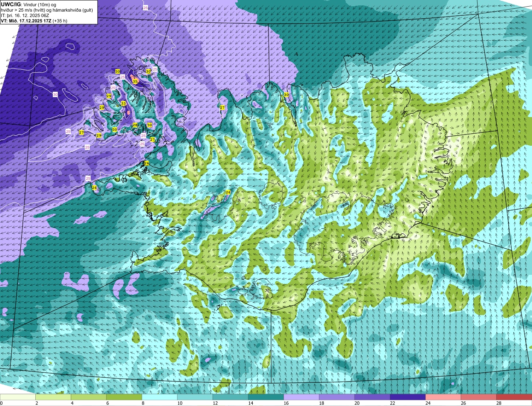Viewport: 532px width, 406px height.
Task: Click the legend tick label 26
Action: point(463,403)
